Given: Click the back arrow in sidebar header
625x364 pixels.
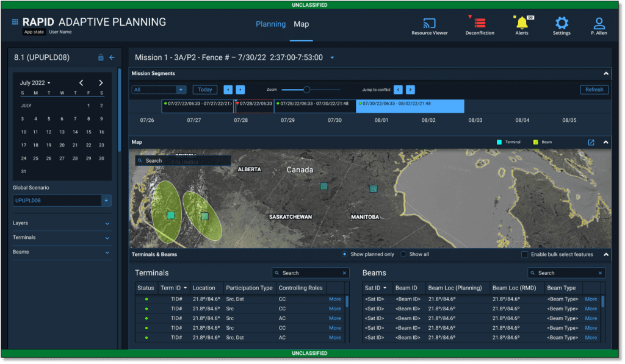Looking at the screenshot, I should (112, 57).
